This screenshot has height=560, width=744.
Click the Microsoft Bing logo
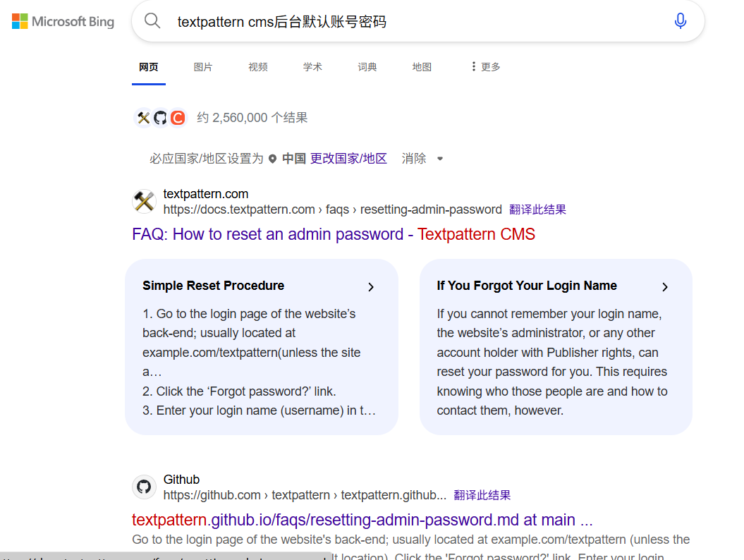63,21
